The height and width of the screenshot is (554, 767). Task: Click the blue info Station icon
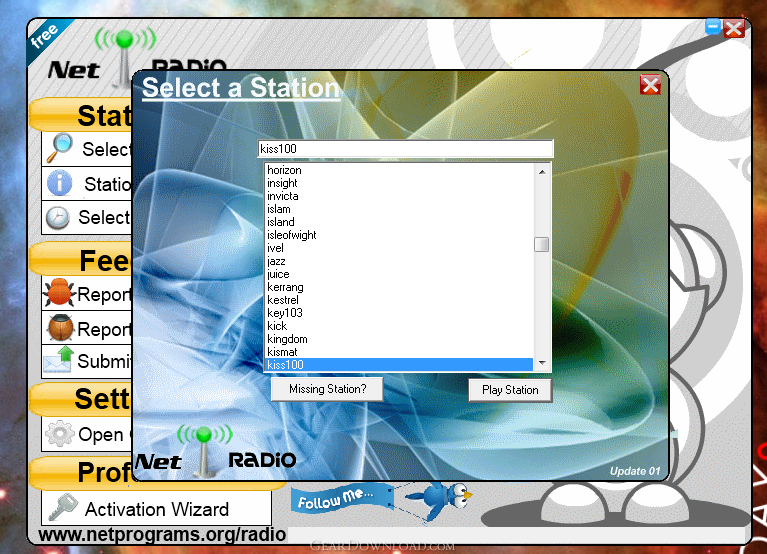(60, 183)
